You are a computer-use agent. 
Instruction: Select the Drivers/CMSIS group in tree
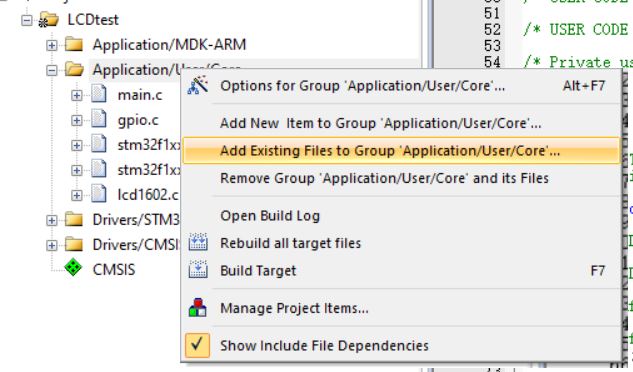click(135, 245)
